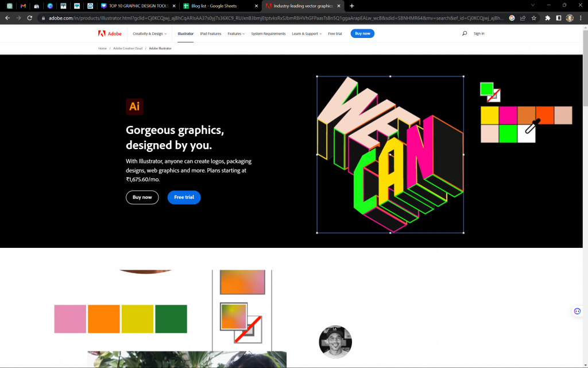This screenshot has height=368, width=588.
Task: Open the Learn & Support dropdown
Action: click(x=306, y=34)
